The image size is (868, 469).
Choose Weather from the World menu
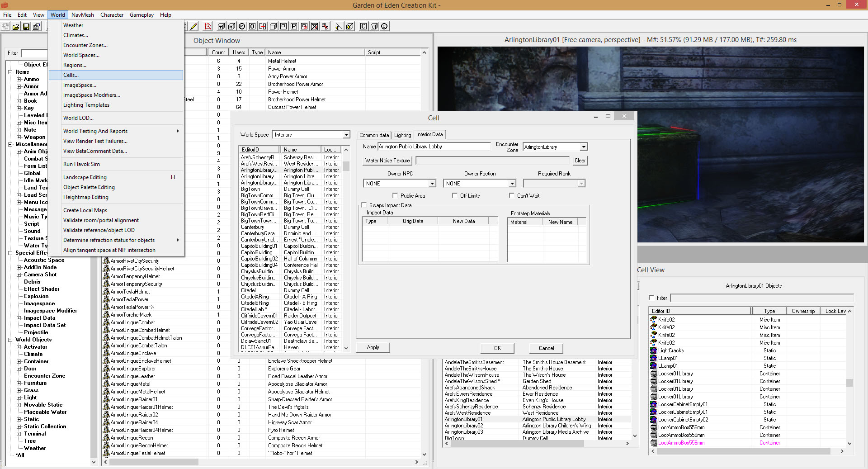[116, 25]
